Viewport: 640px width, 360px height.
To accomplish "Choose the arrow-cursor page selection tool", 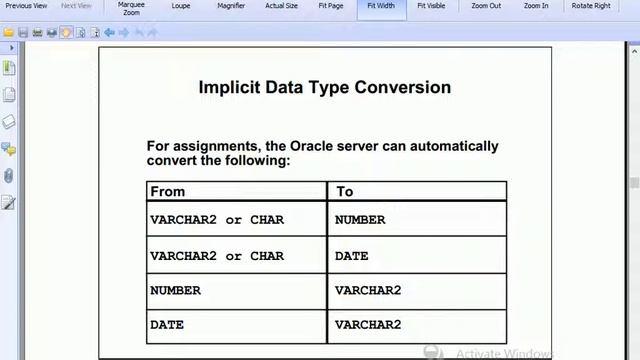I will tap(81, 32).
